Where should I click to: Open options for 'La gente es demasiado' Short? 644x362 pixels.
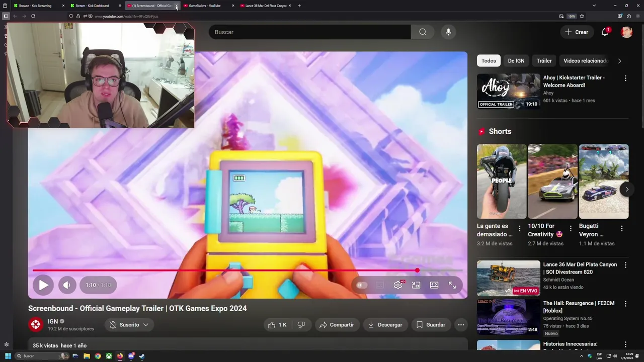pos(520,229)
